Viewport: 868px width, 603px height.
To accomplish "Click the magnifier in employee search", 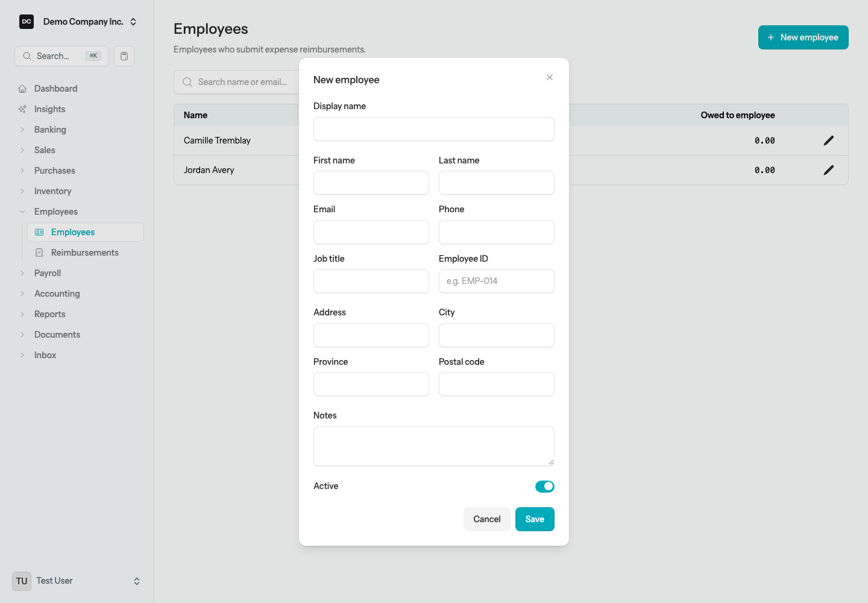I will pyautogui.click(x=187, y=82).
